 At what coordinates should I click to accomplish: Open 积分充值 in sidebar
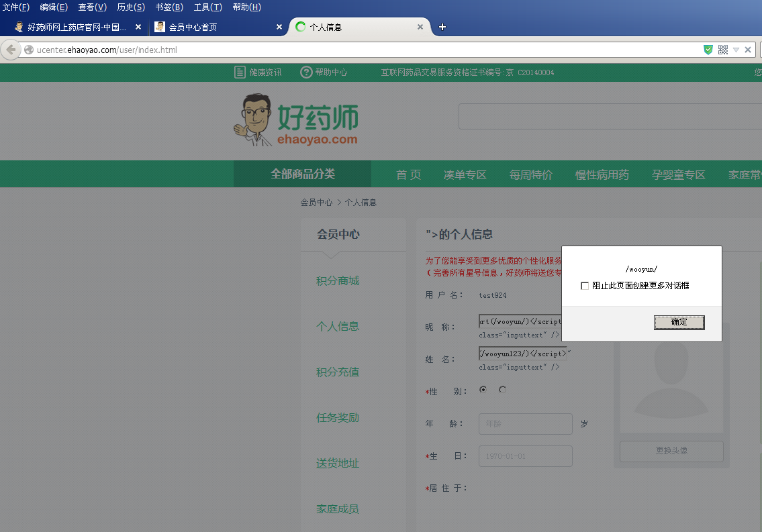pyautogui.click(x=338, y=372)
